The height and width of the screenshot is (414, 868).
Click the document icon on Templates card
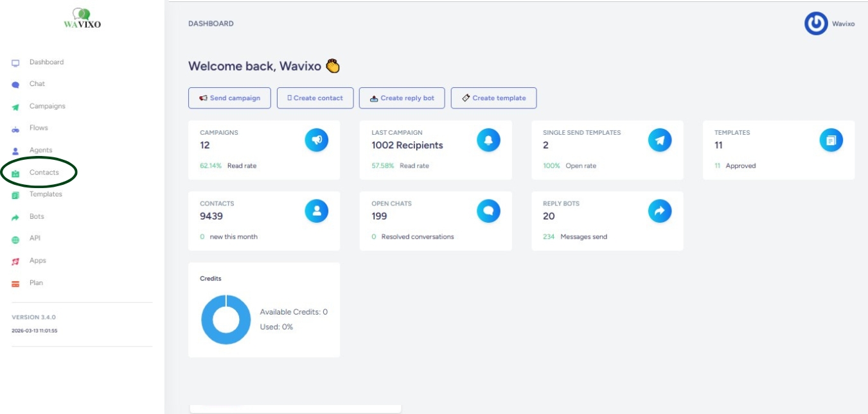click(x=831, y=140)
